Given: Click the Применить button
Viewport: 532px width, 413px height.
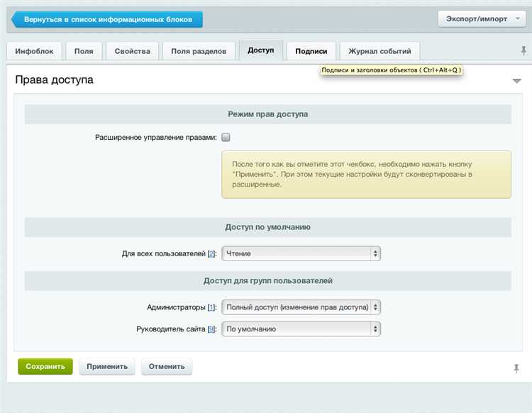Looking at the screenshot, I should pyautogui.click(x=107, y=366).
